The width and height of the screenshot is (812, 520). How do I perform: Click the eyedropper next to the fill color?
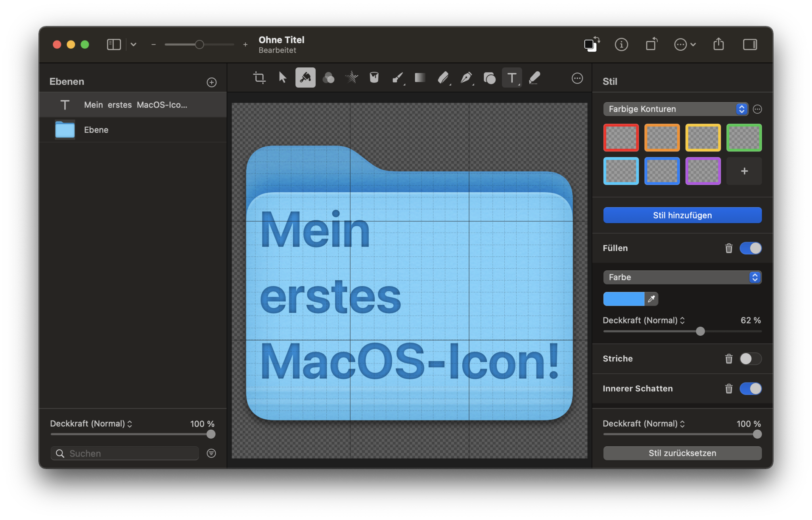(651, 299)
